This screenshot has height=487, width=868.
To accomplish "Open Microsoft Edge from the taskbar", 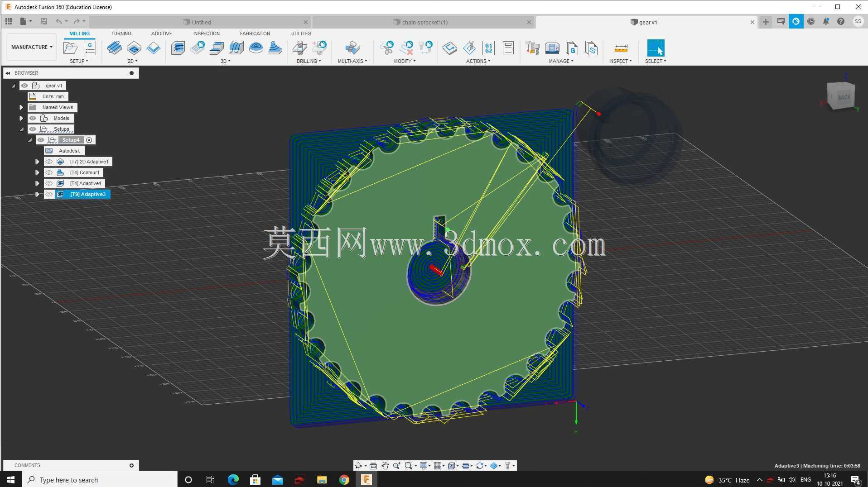I will pos(233,480).
